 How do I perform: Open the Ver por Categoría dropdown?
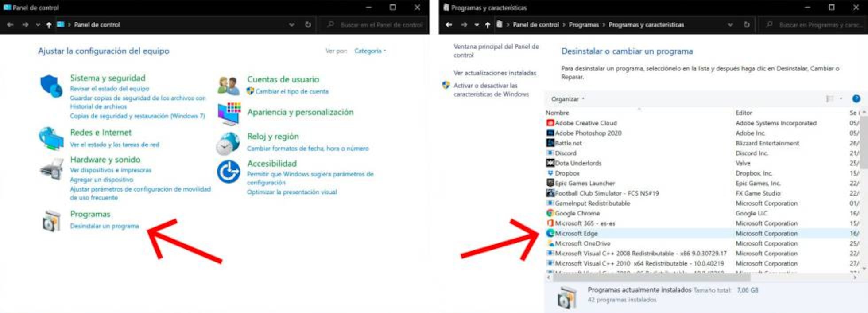click(370, 51)
